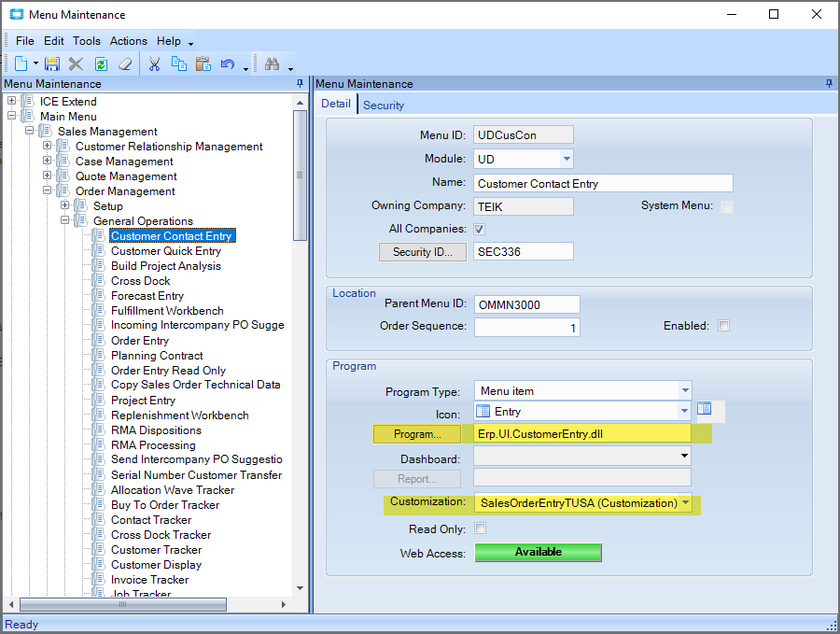Click the ICE Extend folder icon
Screen dimensions: 840x634
27,101
